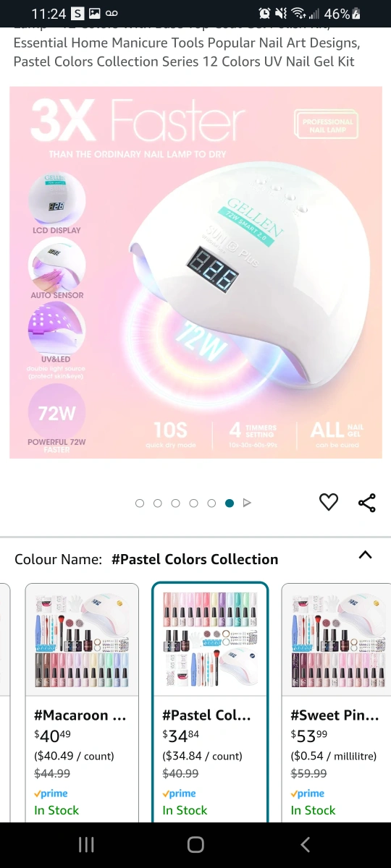Select the first image pager dot

[140, 503]
